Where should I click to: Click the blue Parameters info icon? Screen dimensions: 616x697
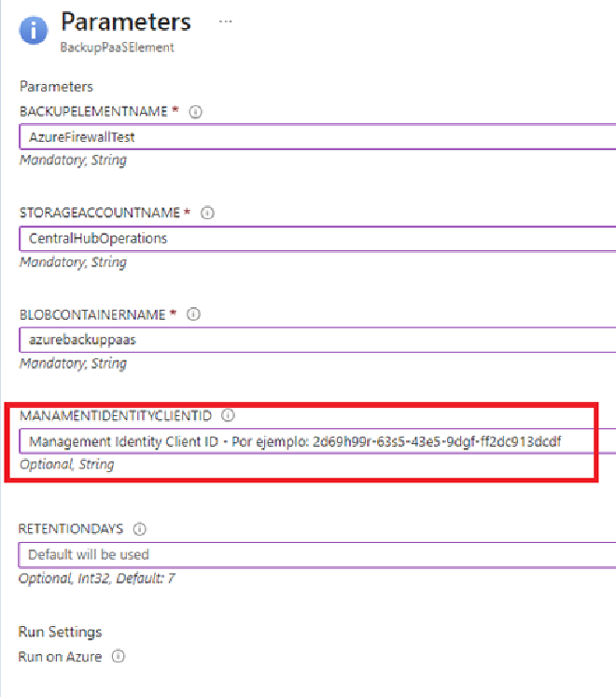click(x=33, y=30)
